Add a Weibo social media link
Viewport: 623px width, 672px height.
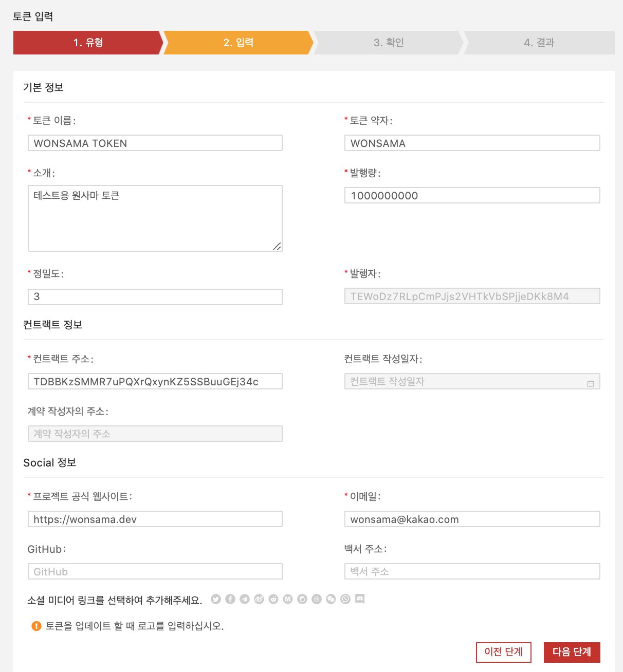(259, 599)
